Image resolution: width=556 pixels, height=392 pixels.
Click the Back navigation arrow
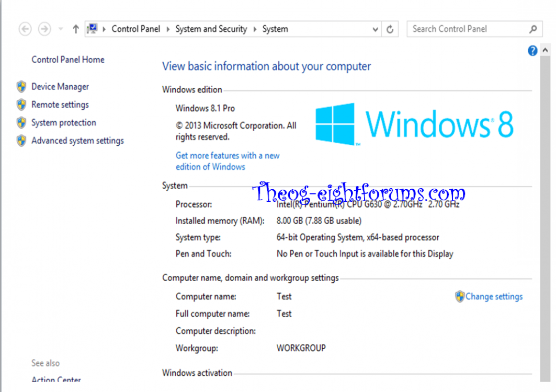[25, 29]
